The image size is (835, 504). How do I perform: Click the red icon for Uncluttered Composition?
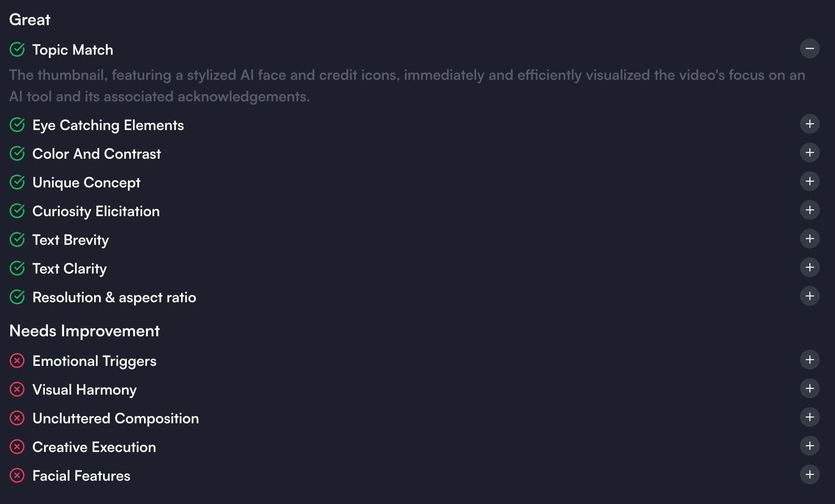17,418
